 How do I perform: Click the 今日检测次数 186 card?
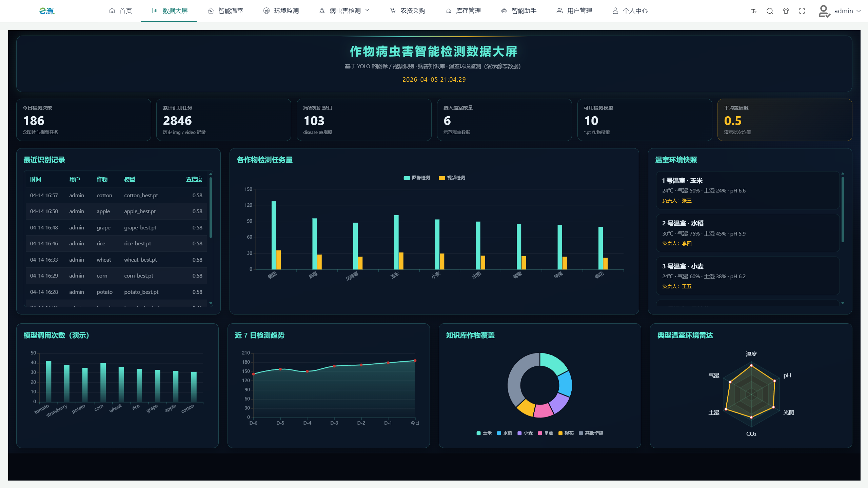84,120
